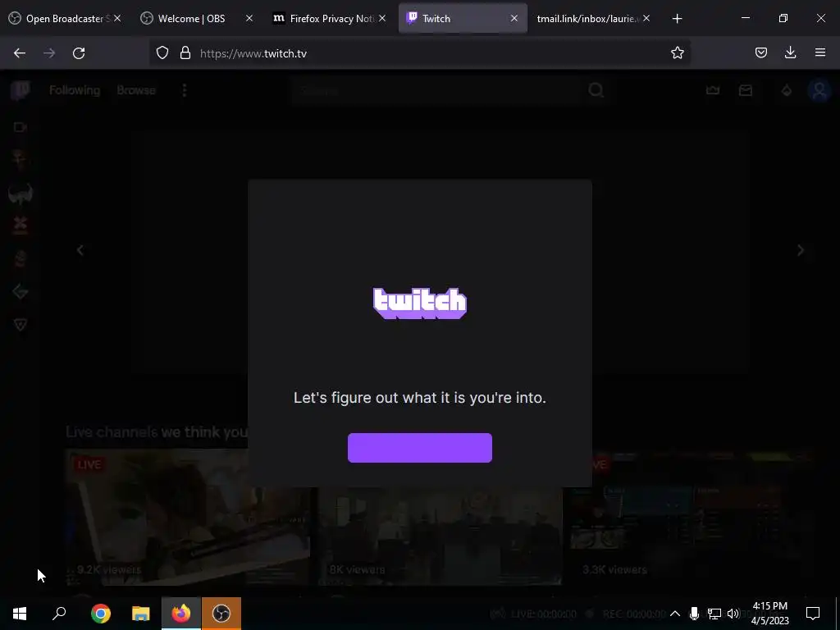View site security lock information
The width and height of the screenshot is (840, 630).
pos(185,53)
